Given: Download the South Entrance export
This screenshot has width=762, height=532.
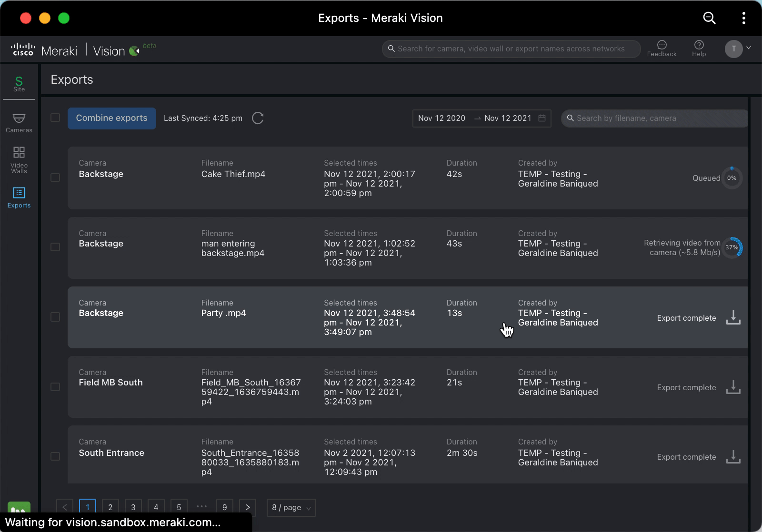Looking at the screenshot, I should click(733, 457).
